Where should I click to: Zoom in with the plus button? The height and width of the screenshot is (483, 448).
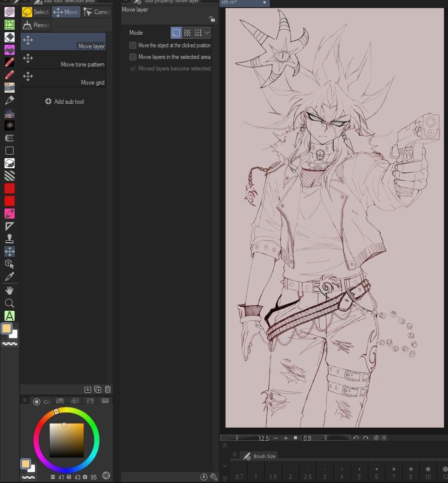coord(286,438)
